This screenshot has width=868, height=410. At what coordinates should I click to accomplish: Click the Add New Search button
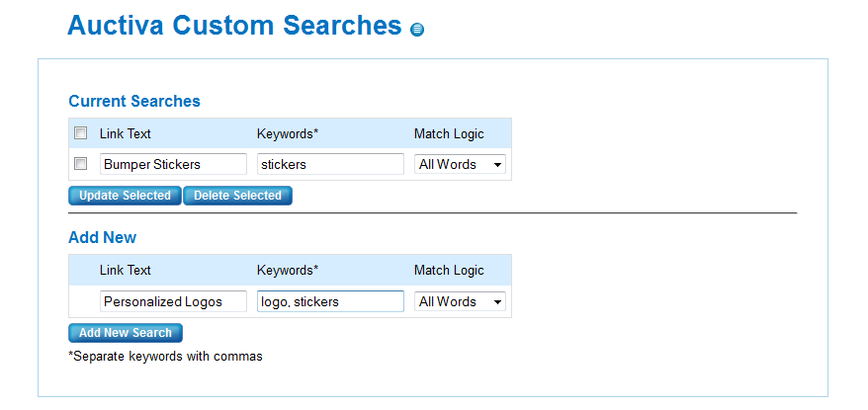point(126,333)
